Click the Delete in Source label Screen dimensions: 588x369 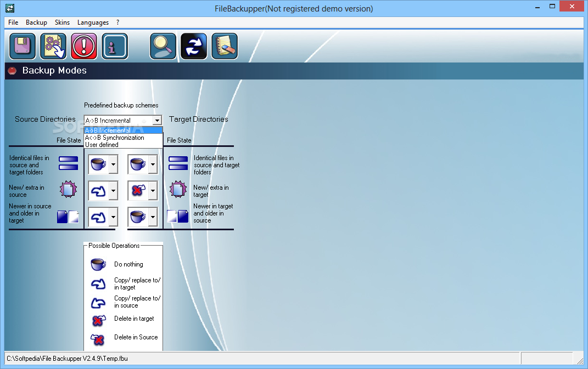click(136, 337)
